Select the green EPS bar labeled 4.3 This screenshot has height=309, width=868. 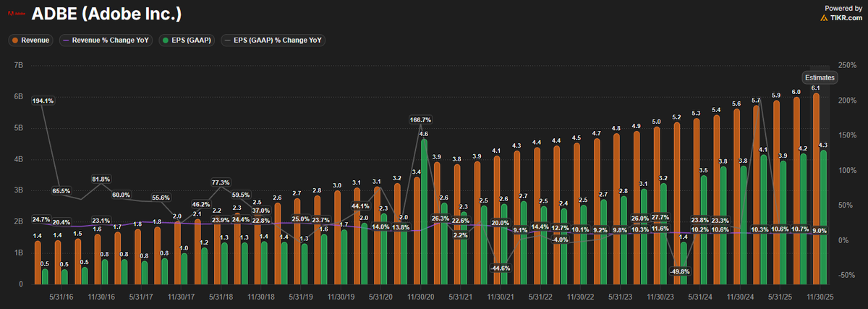click(x=823, y=217)
